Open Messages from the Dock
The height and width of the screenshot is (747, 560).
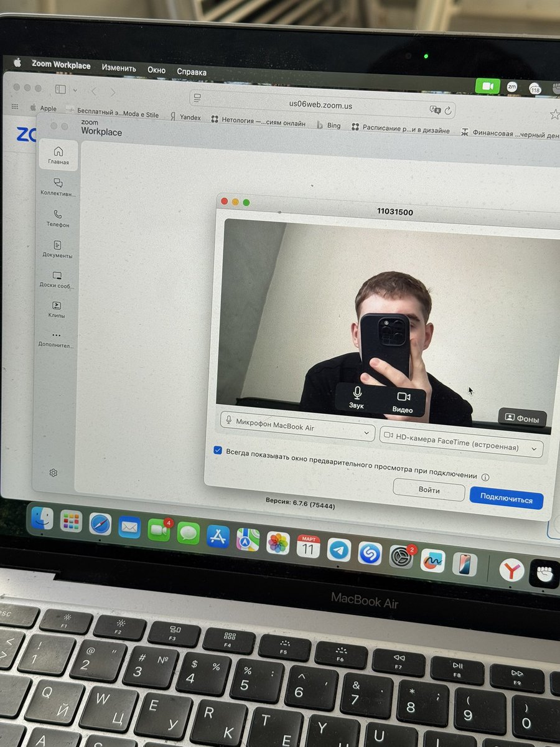(188, 533)
